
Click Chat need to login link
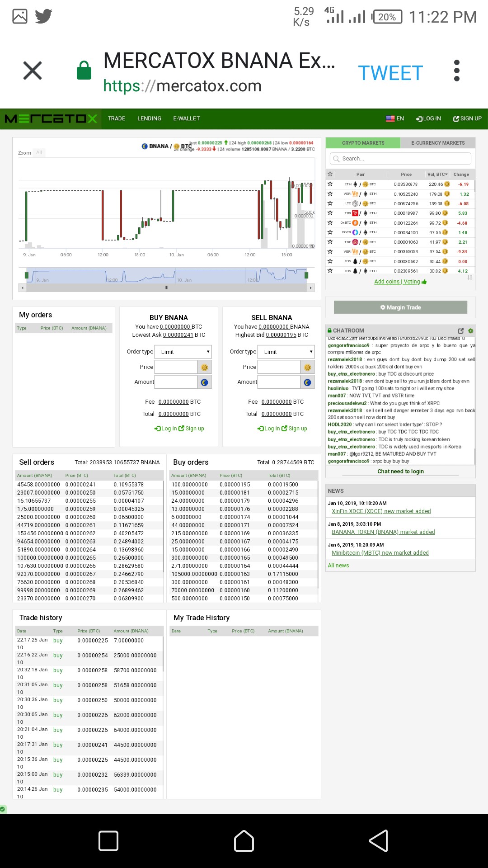click(x=400, y=471)
